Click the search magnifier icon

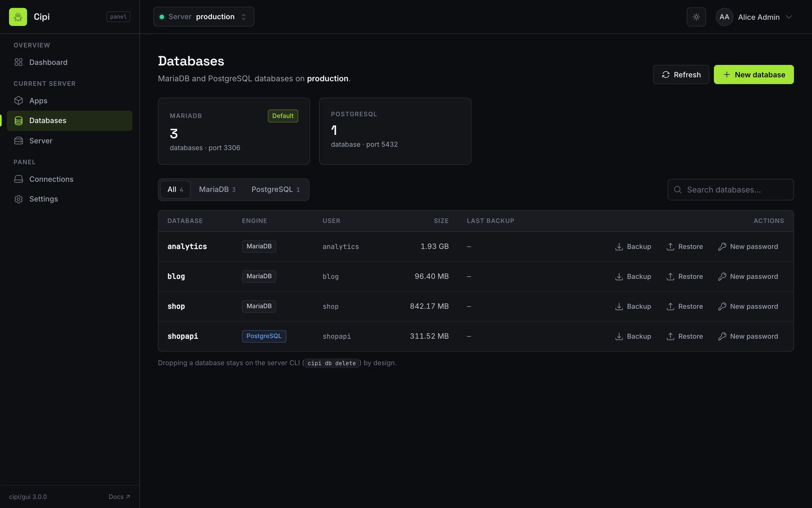click(678, 190)
